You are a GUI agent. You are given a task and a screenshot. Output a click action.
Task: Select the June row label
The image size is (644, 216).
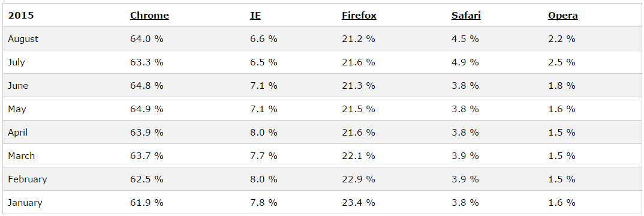(x=17, y=86)
